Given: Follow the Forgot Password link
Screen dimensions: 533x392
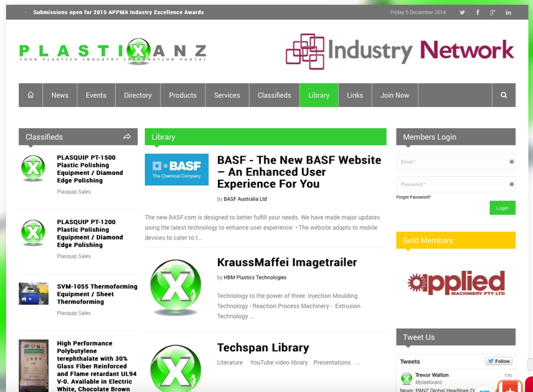Looking at the screenshot, I should click(x=413, y=197).
